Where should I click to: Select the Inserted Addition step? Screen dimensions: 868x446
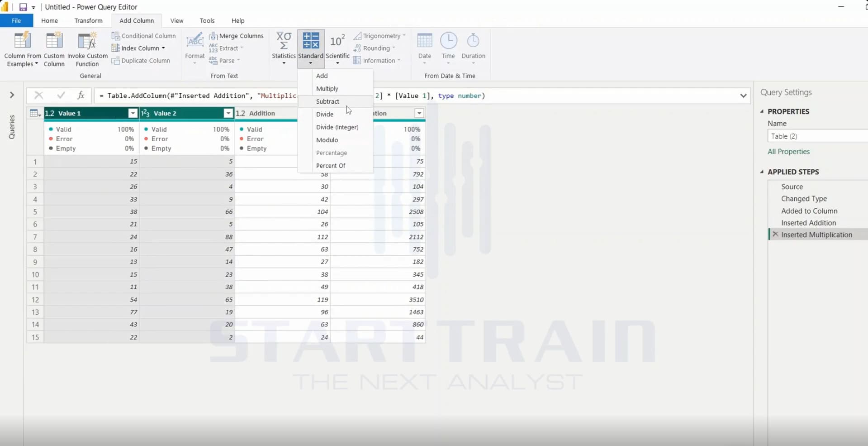(x=808, y=223)
